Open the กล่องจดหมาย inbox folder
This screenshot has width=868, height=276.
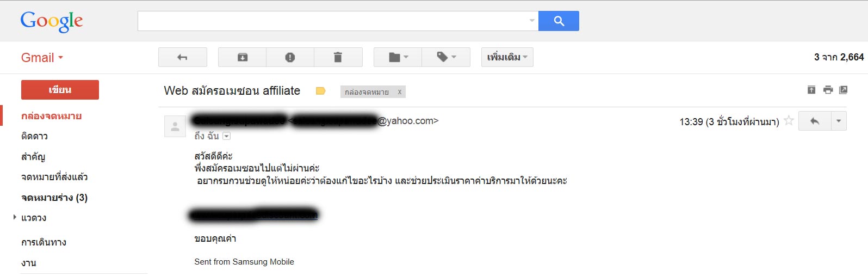click(x=51, y=116)
